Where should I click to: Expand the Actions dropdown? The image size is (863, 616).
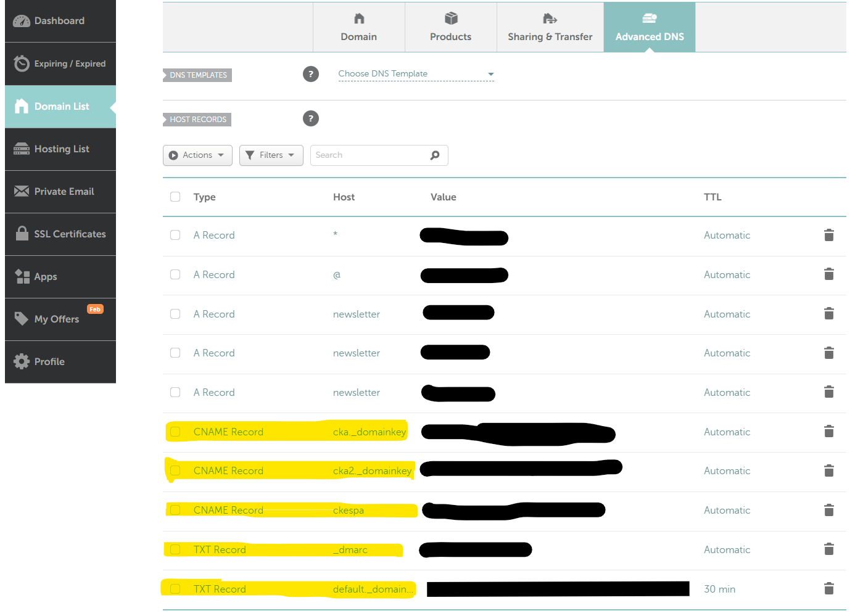click(197, 155)
